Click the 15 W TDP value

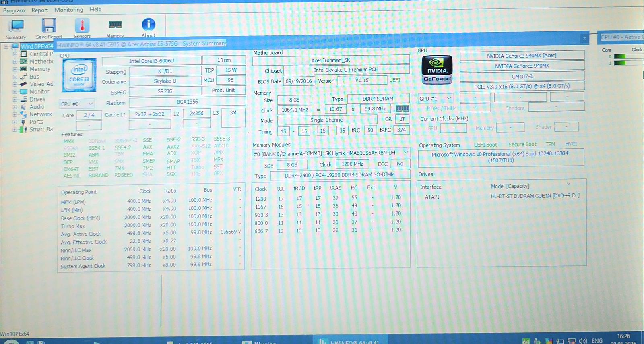click(x=231, y=70)
